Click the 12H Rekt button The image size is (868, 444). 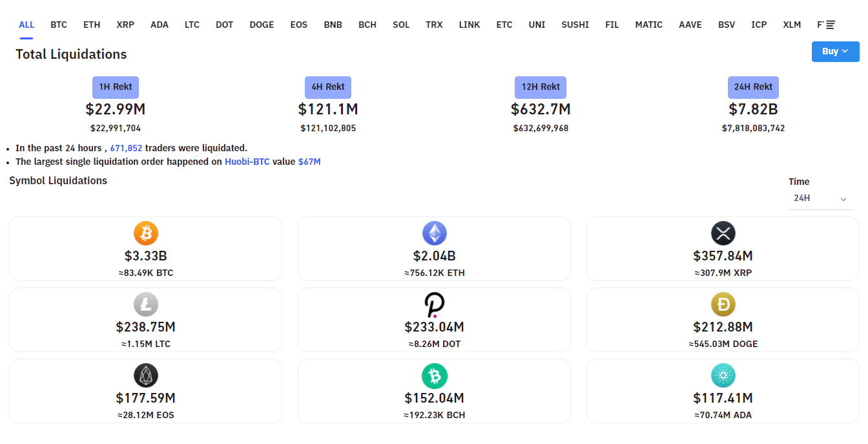coord(541,87)
